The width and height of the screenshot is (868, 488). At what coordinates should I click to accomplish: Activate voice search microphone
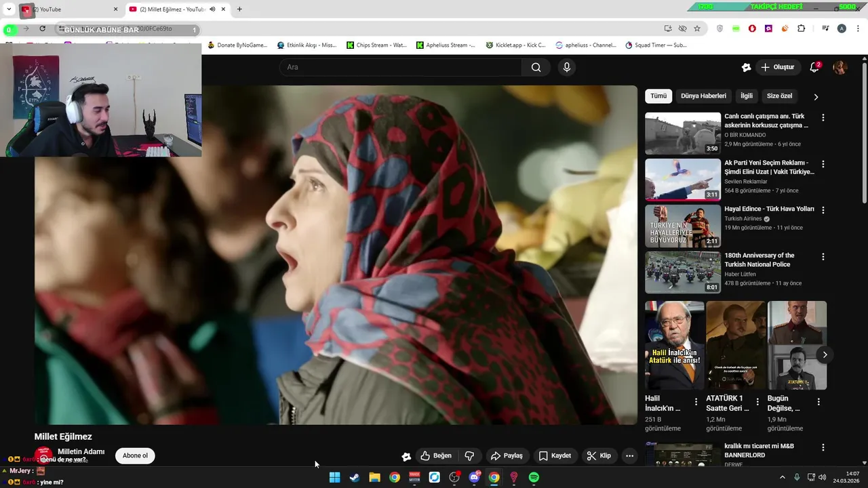coord(567,67)
